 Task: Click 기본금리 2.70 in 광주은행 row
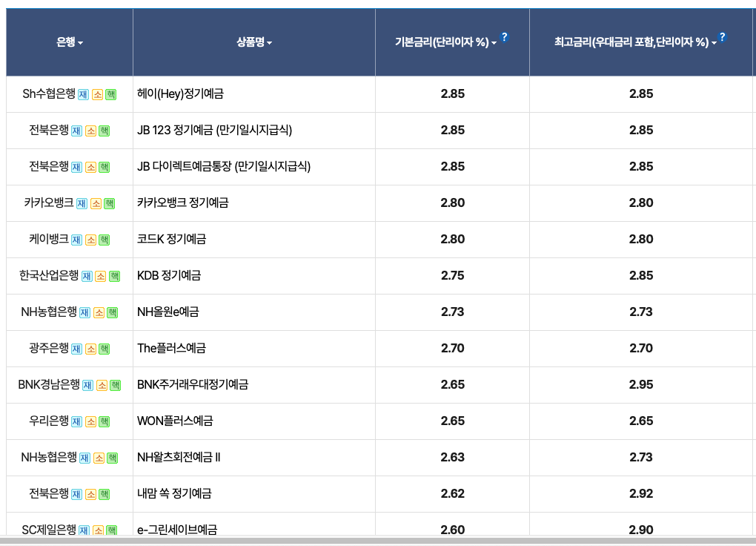[452, 349]
